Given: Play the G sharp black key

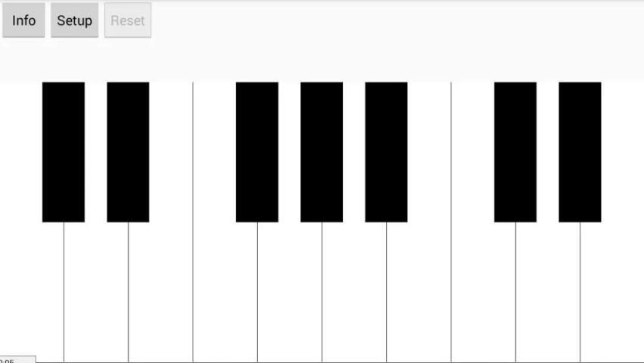Looking at the screenshot, I should click(322, 152).
